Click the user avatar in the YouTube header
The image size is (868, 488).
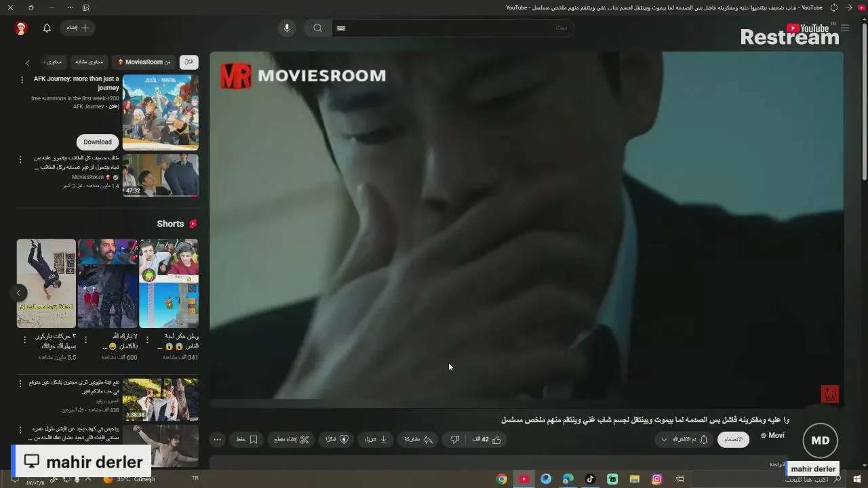21,28
